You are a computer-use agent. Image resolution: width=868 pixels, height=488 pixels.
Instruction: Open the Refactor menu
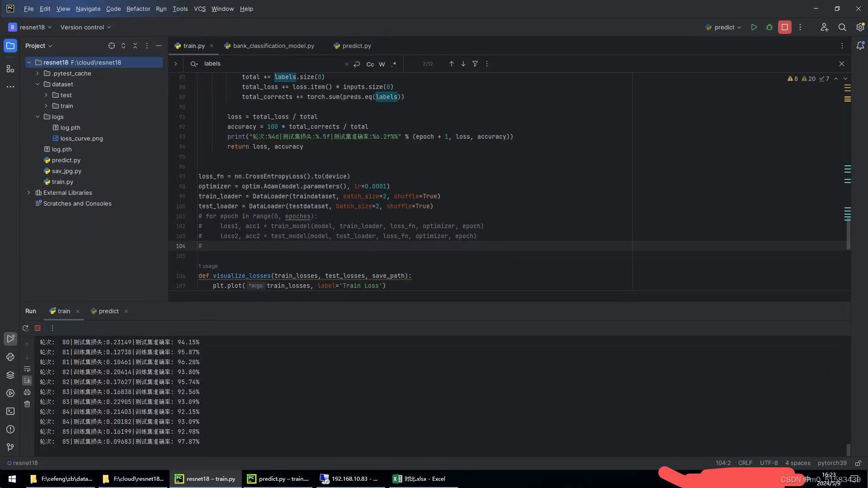tap(138, 9)
